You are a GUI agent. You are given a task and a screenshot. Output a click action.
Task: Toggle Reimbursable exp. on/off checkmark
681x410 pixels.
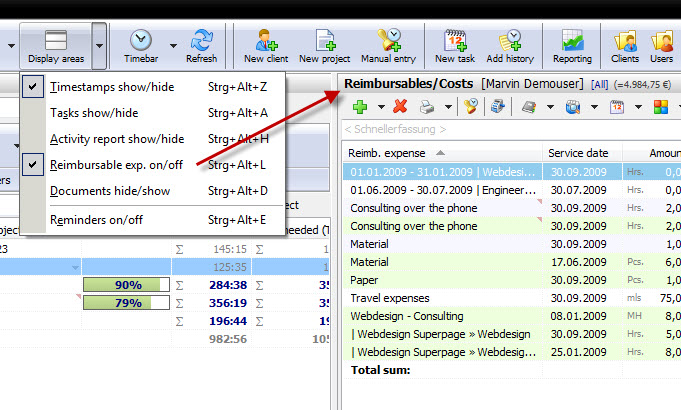click(x=33, y=165)
